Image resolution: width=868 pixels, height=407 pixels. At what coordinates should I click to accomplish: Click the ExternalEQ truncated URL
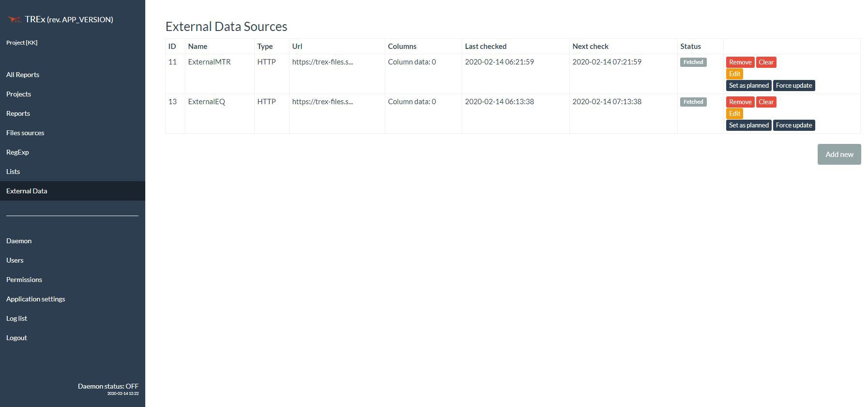322,102
